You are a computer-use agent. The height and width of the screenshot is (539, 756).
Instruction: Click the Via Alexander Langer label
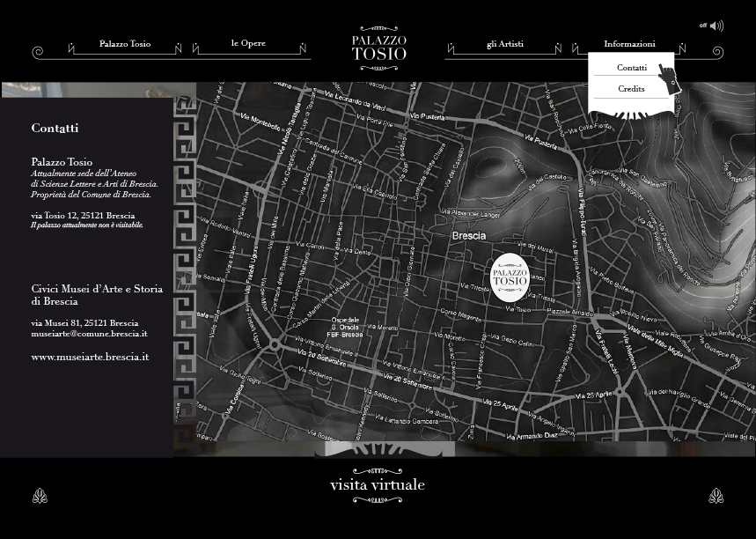click(x=471, y=213)
